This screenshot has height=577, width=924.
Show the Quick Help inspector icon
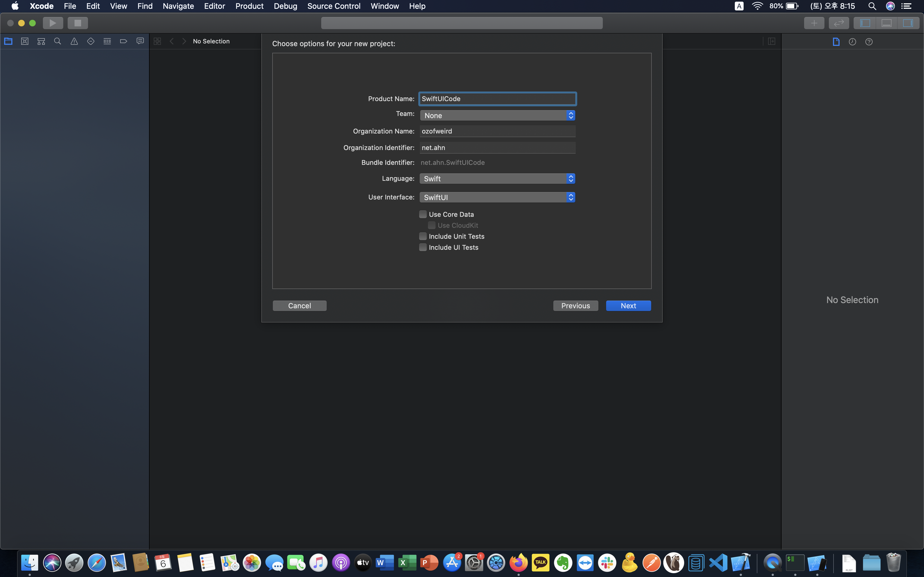pyautogui.click(x=869, y=41)
